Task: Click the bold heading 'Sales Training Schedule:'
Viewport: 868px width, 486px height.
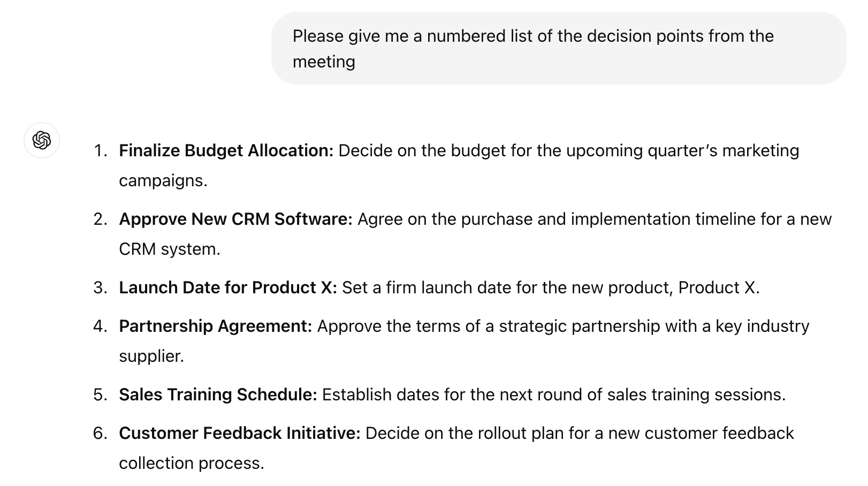Action: click(218, 395)
